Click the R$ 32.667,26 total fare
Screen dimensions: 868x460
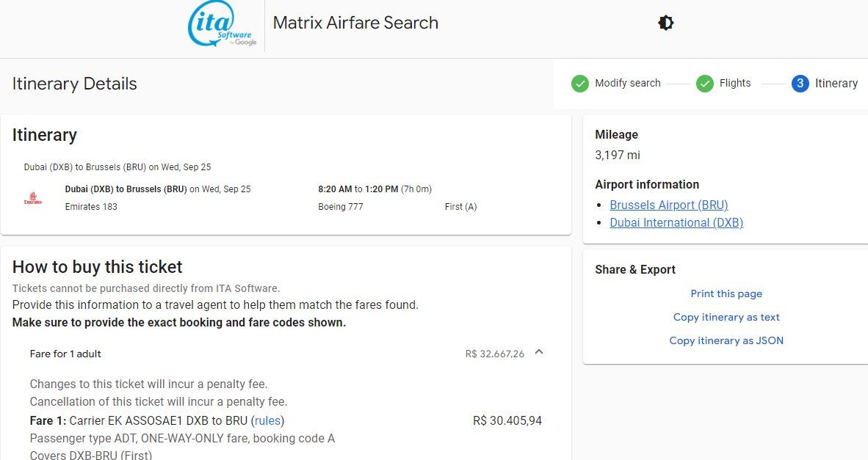(495, 354)
